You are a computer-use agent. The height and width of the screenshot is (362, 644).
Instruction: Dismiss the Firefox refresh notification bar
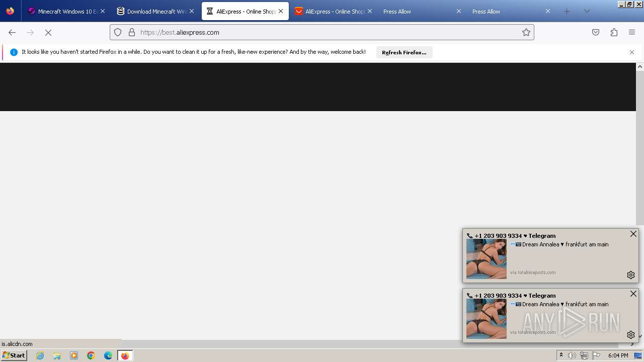632,52
